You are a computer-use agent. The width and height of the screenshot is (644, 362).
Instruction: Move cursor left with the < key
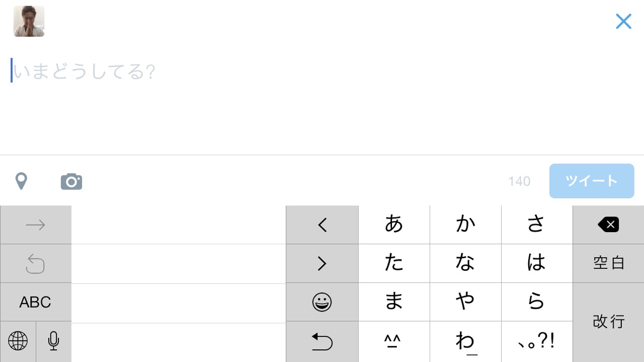(x=322, y=225)
